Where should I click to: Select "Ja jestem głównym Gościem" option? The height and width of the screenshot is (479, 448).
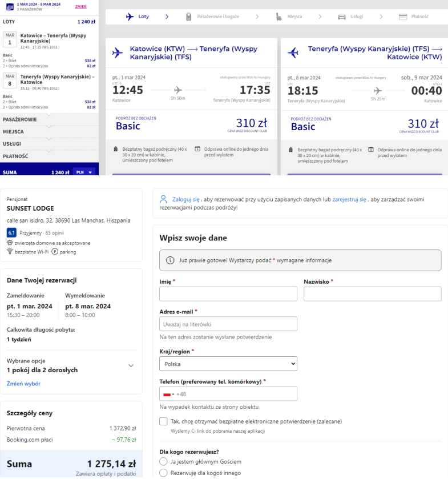click(164, 461)
